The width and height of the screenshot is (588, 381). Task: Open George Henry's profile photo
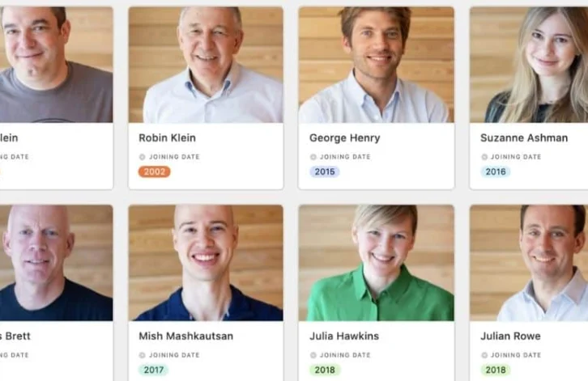376,65
